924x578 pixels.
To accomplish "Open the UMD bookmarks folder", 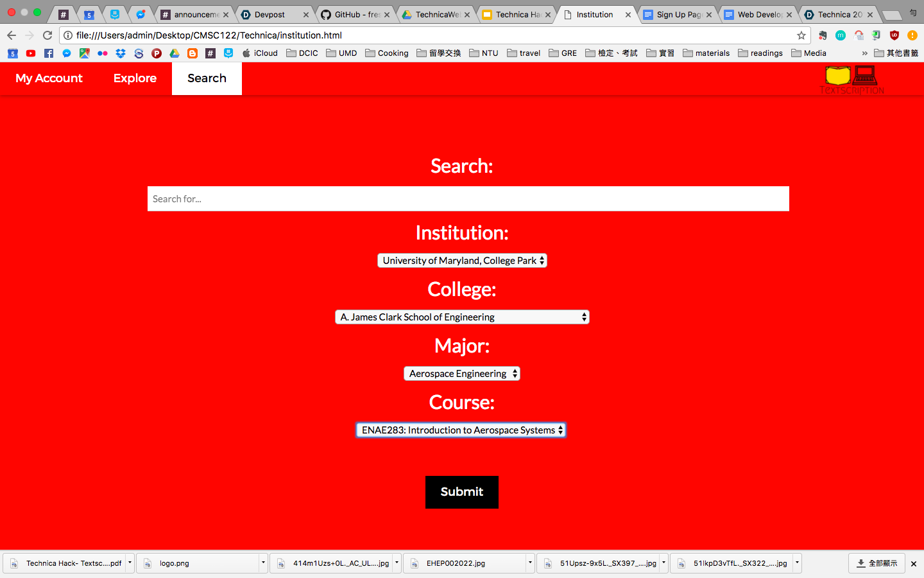I will click(341, 53).
